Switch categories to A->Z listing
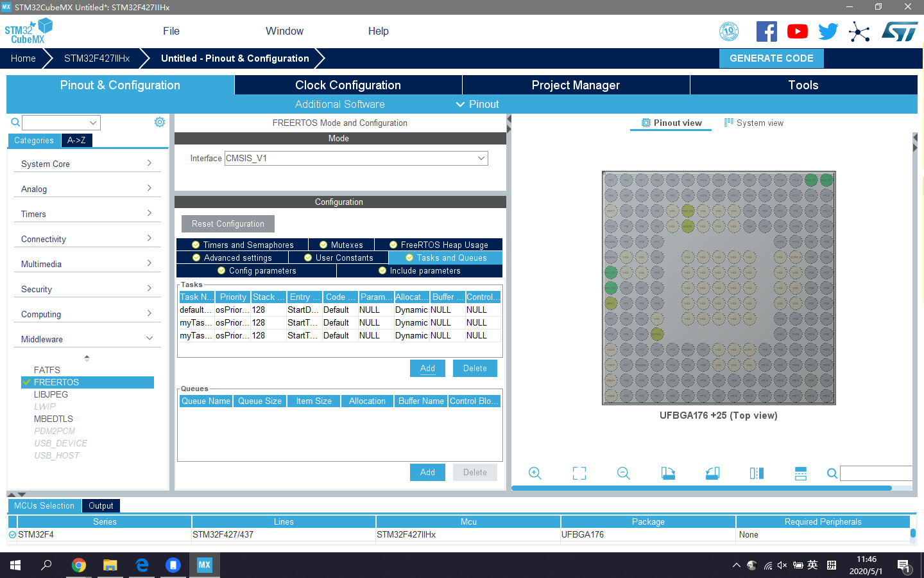Screen dimensions: 924x578 [x=76, y=140]
